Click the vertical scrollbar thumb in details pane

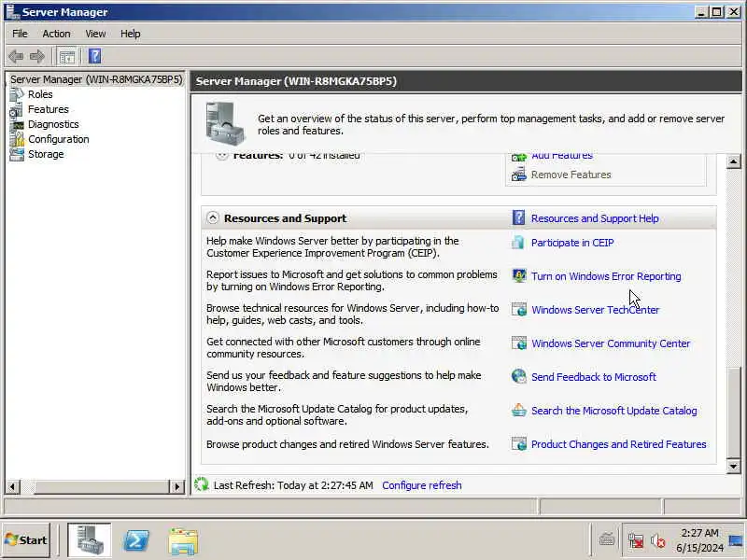pos(734,413)
